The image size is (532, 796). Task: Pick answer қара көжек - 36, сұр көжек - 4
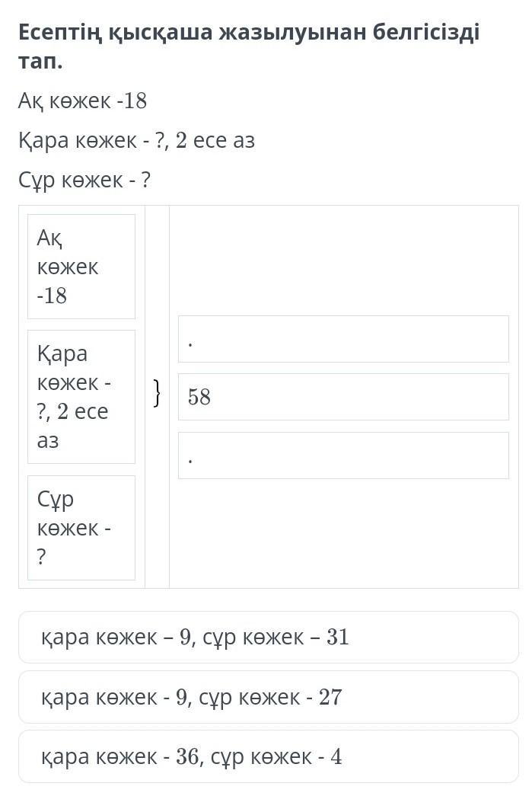[268, 756]
